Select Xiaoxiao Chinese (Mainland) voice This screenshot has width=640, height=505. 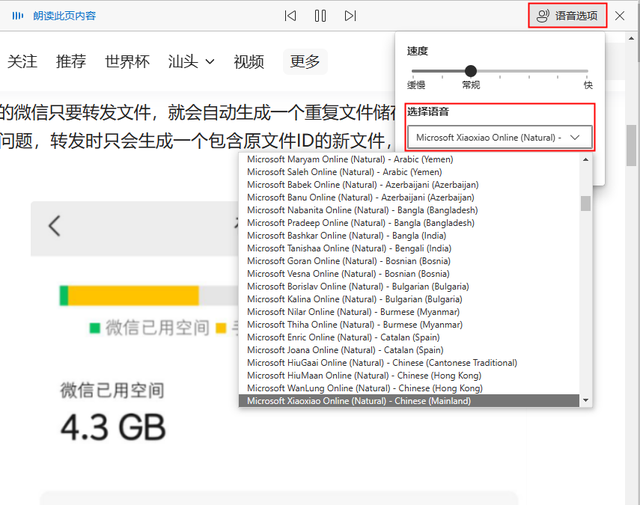click(409, 401)
